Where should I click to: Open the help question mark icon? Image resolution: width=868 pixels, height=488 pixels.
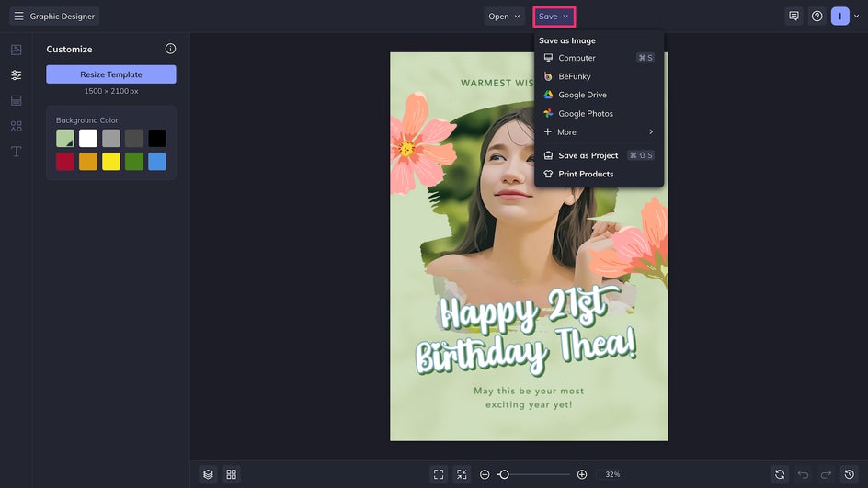click(817, 16)
